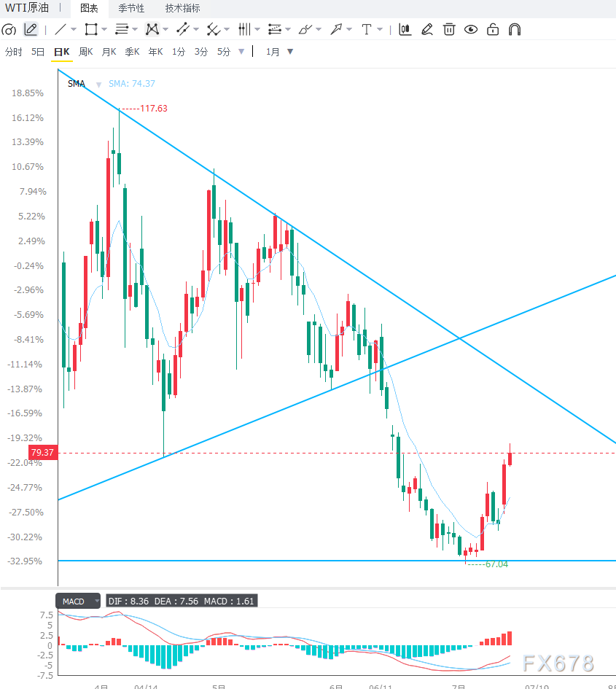Select the 月K timeframe

pyautogui.click(x=109, y=52)
